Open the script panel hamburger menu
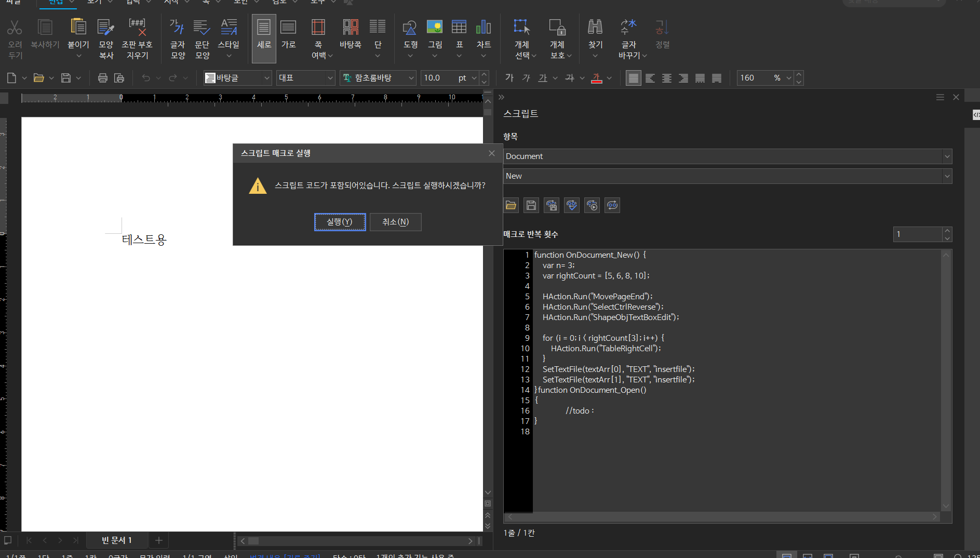The width and height of the screenshot is (980, 558). tap(940, 97)
